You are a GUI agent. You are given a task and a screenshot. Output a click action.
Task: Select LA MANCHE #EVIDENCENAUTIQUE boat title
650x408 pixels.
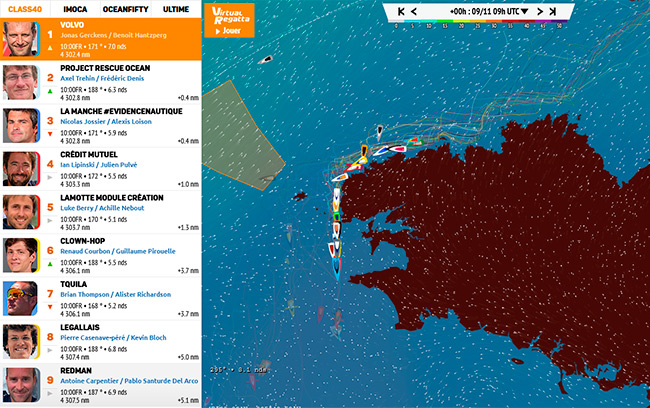(121, 111)
